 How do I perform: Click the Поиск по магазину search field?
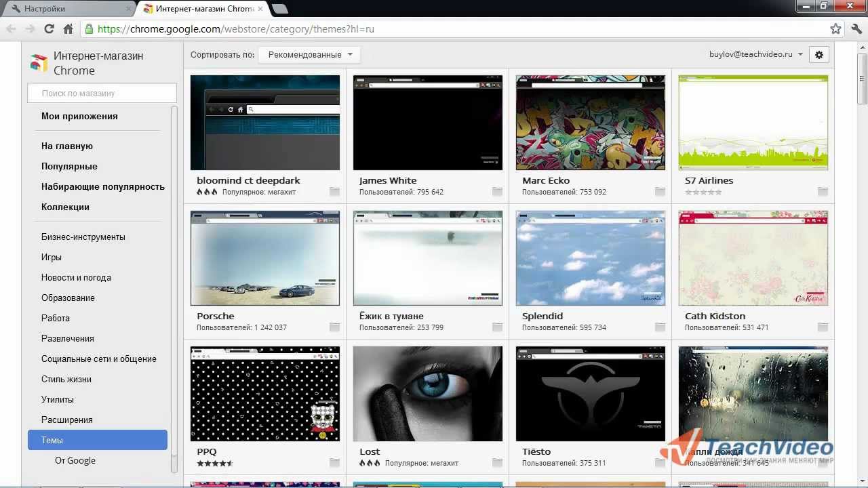pos(102,93)
